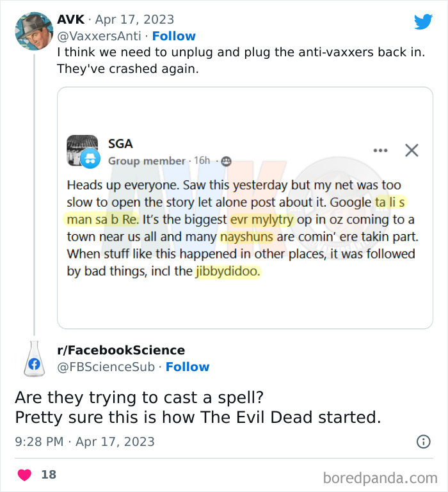Image resolution: width=448 pixels, height=492 pixels.
Task: Click the Twitter bird logo
Action: click(423, 22)
